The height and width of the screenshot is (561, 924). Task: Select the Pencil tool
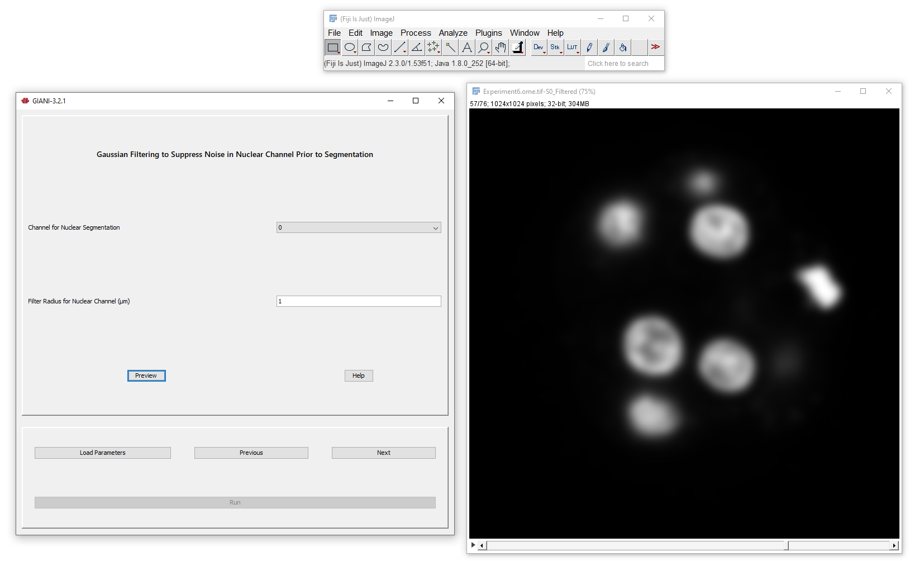point(589,47)
